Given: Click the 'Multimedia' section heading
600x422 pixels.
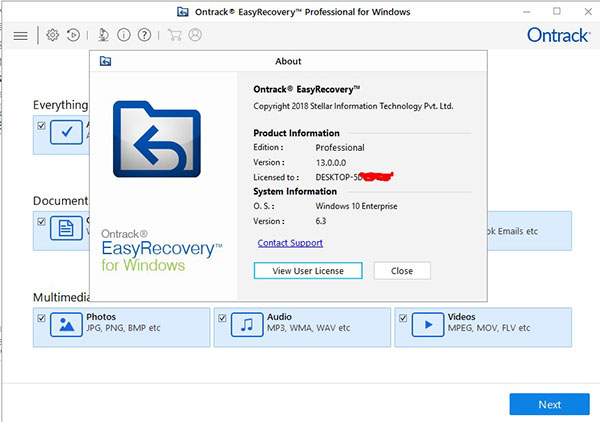Looking at the screenshot, I should (61, 297).
